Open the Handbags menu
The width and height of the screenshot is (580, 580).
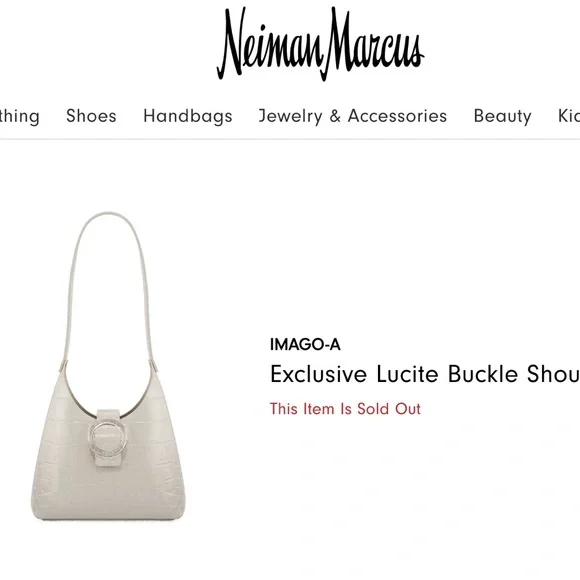click(188, 116)
